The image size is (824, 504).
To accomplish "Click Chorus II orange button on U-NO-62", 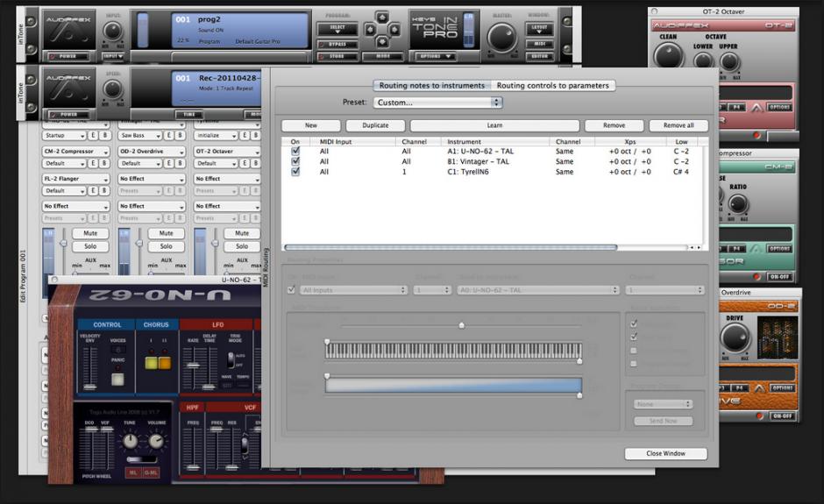I will (165, 363).
